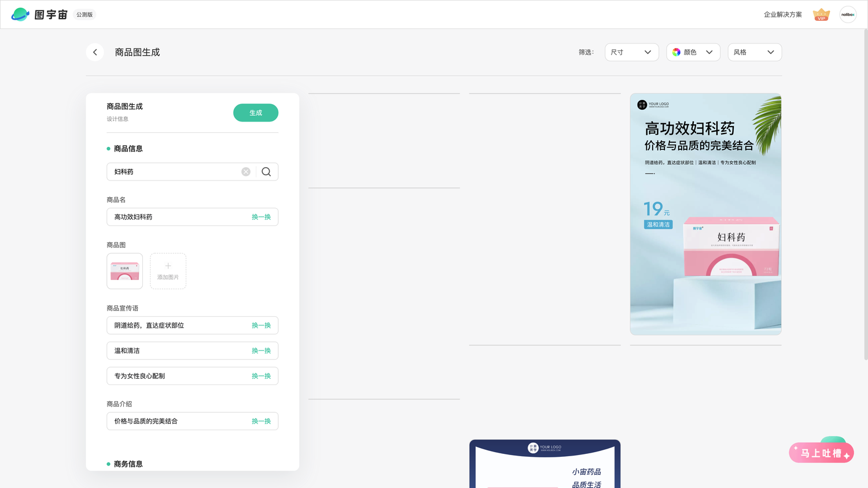Click the plus 添加图片 tile
The height and width of the screenshot is (488, 868).
(x=168, y=271)
